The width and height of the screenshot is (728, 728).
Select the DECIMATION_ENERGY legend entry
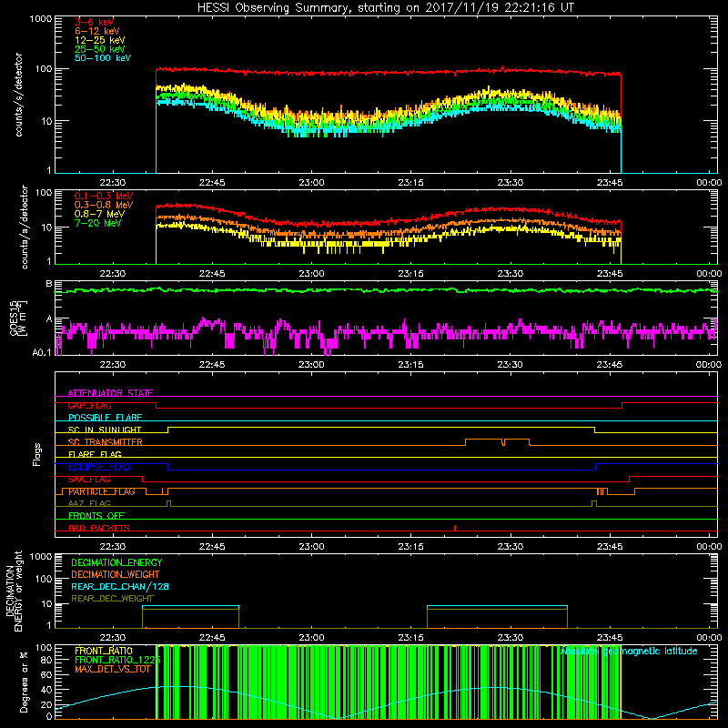click(116, 562)
